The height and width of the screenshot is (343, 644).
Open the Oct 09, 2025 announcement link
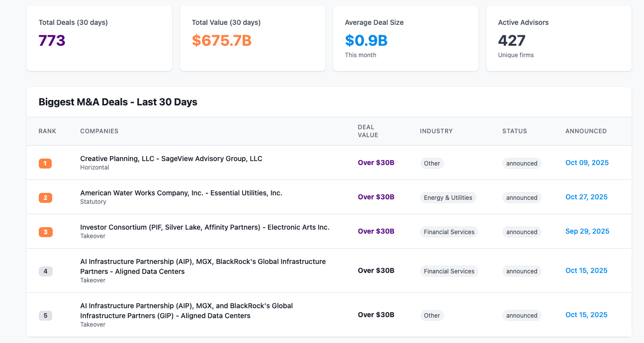click(x=587, y=163)
